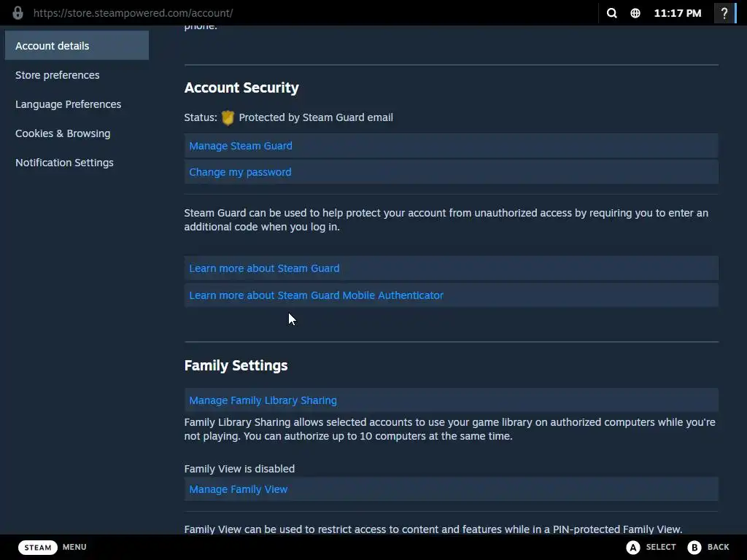
Task: Click the Account Security heading
Action: [241, 87]
